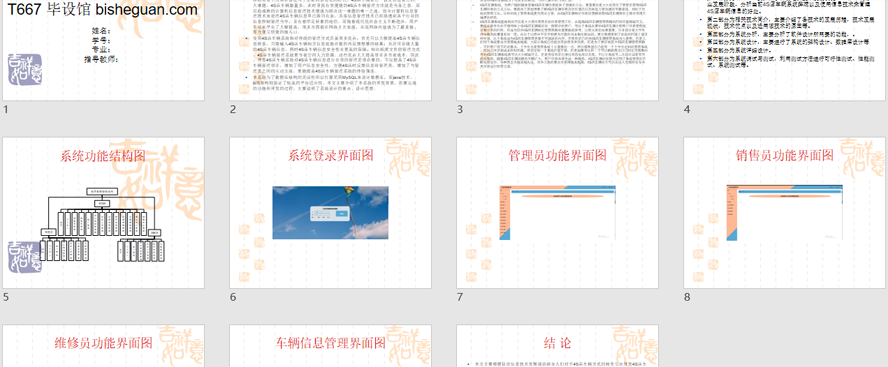Open the 系统登录界面图 slide thumbnail

point(330,212)
